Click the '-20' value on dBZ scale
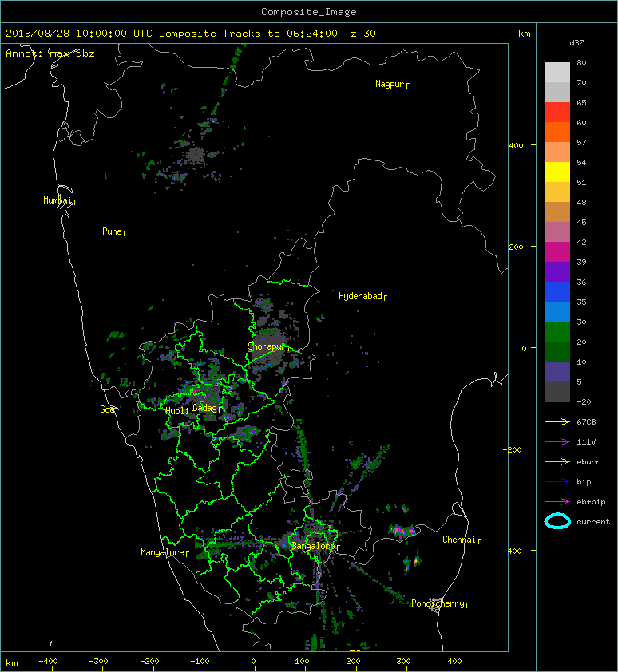 [x=584, y=402]
